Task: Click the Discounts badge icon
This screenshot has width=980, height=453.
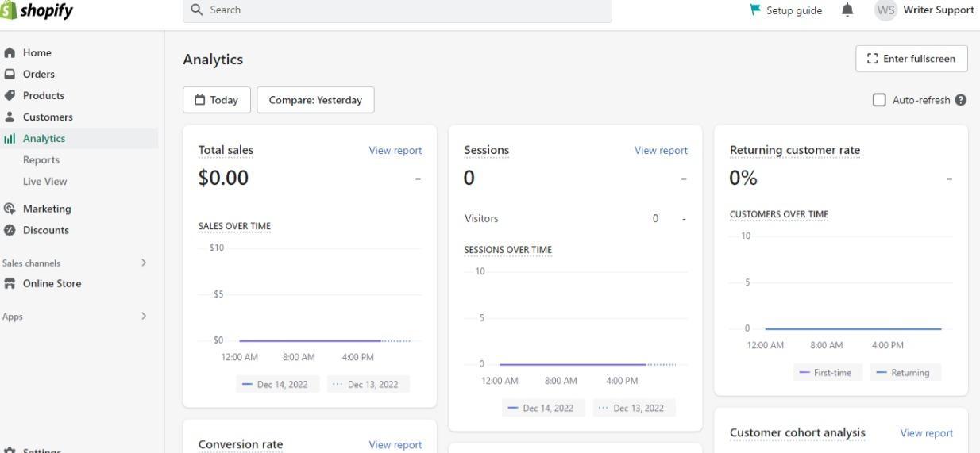Action: pyautogui.click(x=10, y=231)
